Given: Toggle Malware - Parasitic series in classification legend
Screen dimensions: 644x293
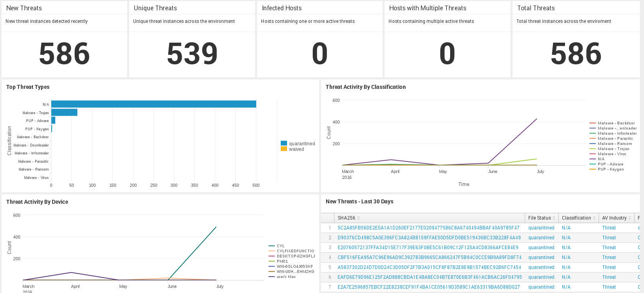Looking at the screenshot, I should 611,139.
